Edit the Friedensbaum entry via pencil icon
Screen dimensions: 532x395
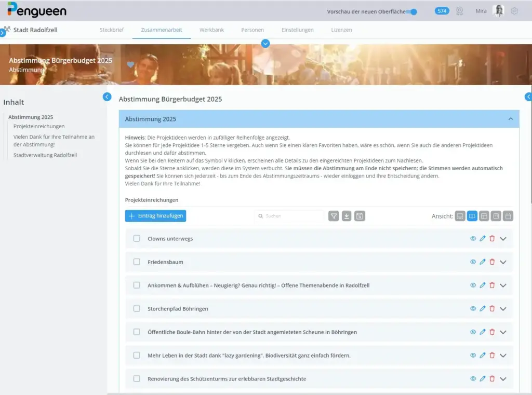click(x=482, y=262)
